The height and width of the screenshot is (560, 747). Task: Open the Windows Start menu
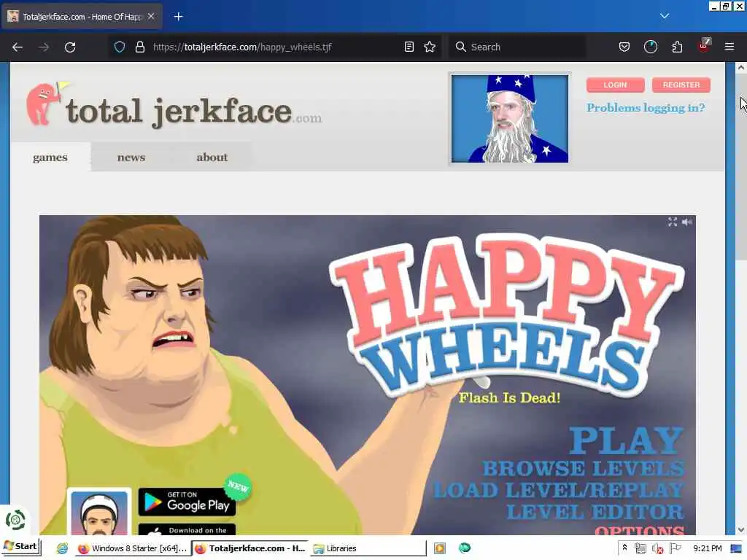20,547
